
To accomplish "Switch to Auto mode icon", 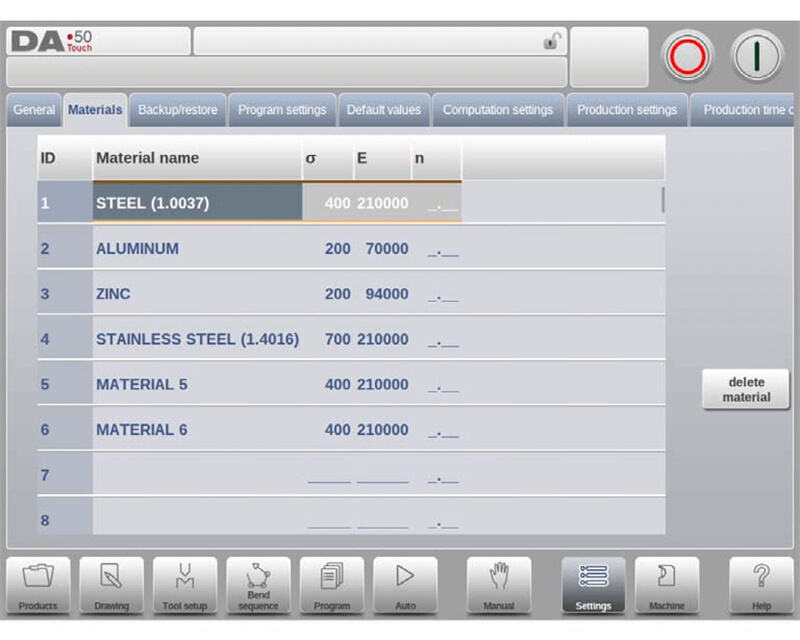I will point(405,585).
